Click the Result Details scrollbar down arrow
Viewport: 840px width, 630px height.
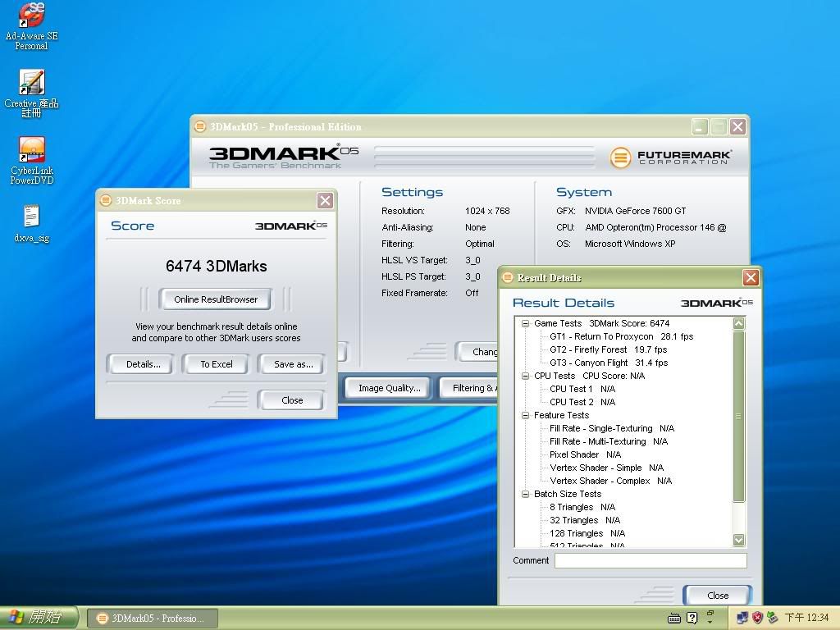point(738,540)
